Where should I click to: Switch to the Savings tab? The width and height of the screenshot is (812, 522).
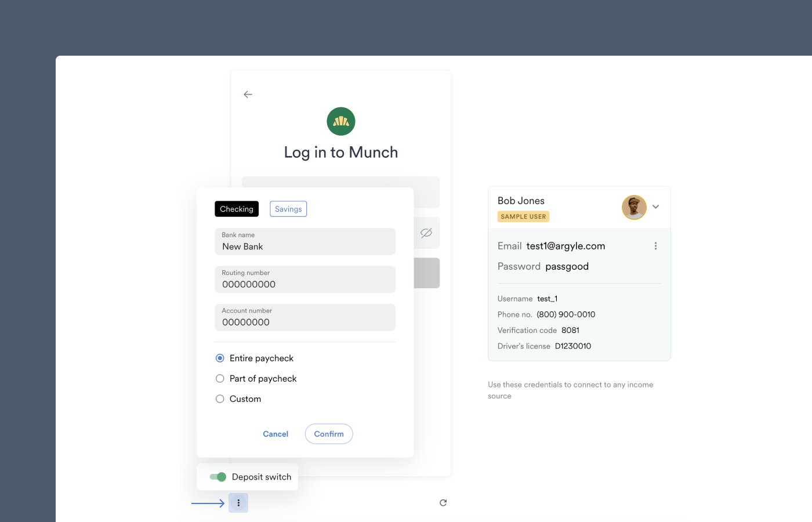288,209
